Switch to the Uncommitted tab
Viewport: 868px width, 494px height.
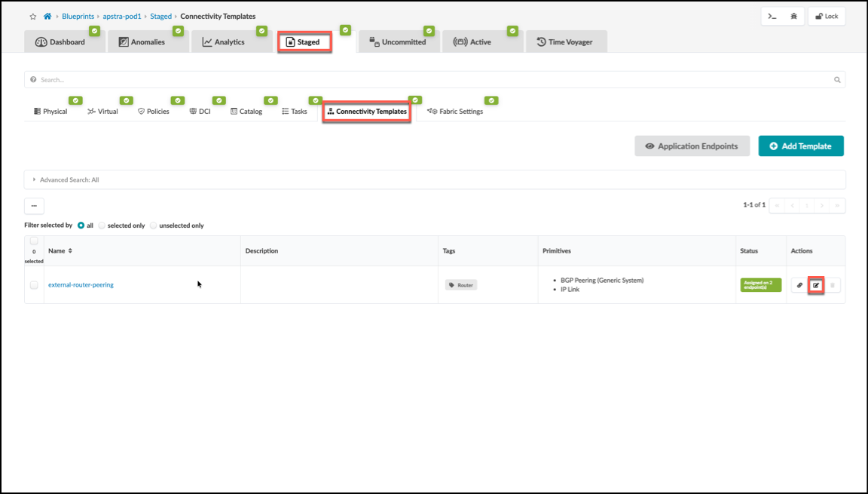click(399, 41)
